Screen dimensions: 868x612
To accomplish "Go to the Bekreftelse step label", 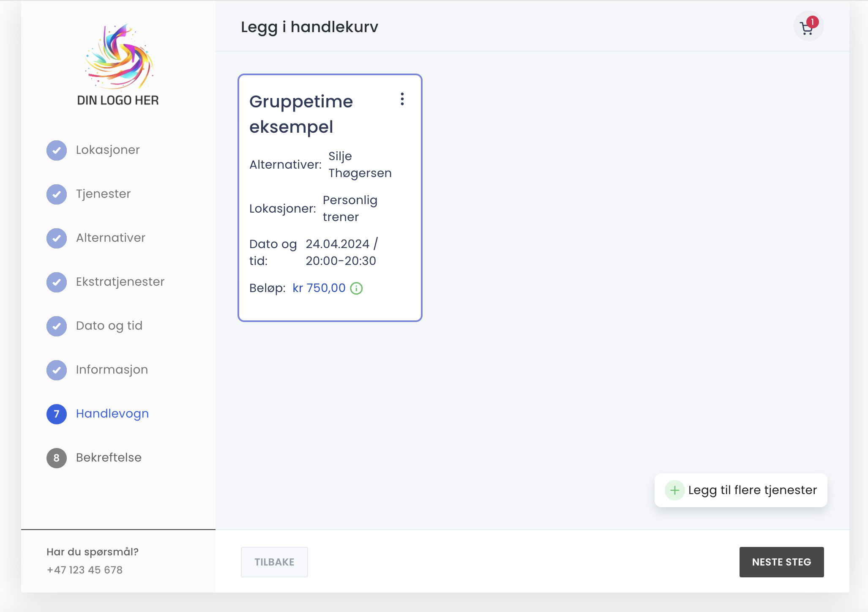I will click(109, 457).
